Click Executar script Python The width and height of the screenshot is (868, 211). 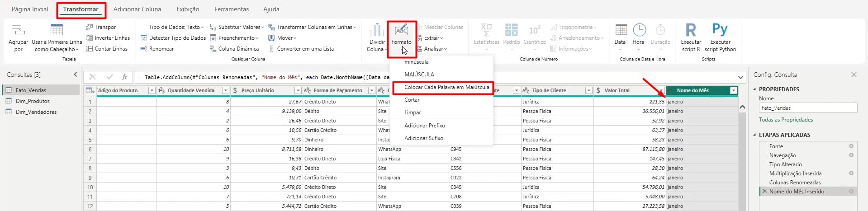click(x=720, y=38)
